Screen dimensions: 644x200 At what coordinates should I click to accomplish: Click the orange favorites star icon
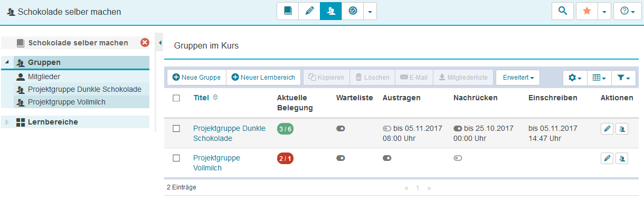tap(587, 11)
